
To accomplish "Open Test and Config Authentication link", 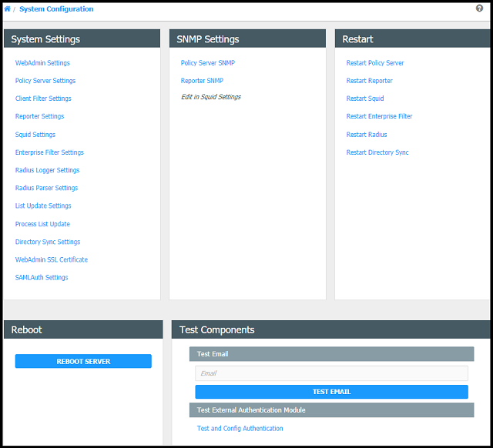I will tap(240, 429).
